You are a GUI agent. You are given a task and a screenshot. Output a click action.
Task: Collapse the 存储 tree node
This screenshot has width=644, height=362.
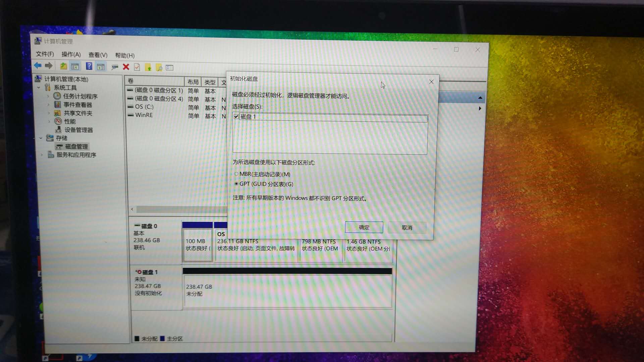[41, 138]
